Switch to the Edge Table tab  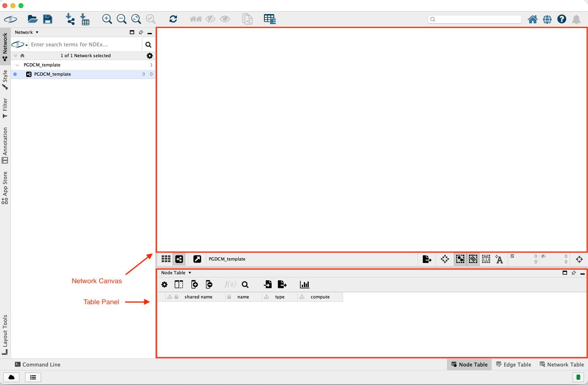pyautogui.click(x=513, y=364)
